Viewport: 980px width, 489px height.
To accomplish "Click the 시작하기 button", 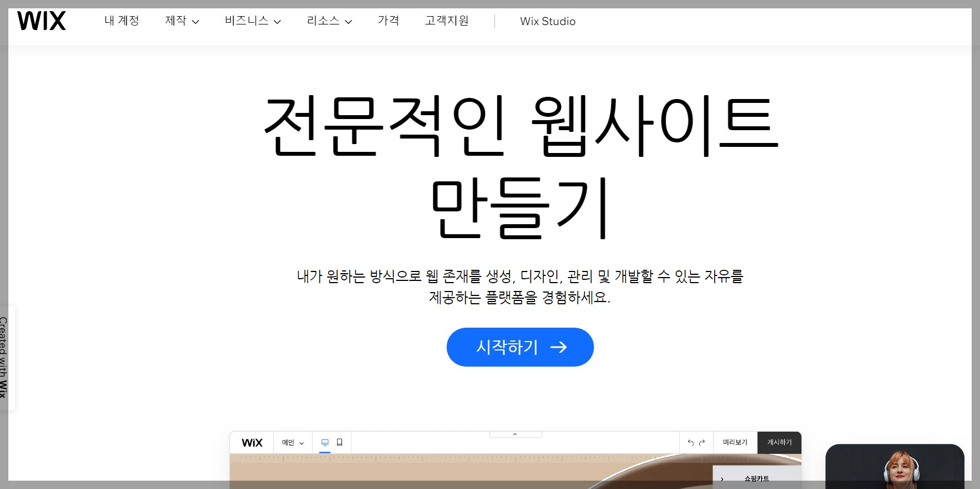I will (520, 347).
